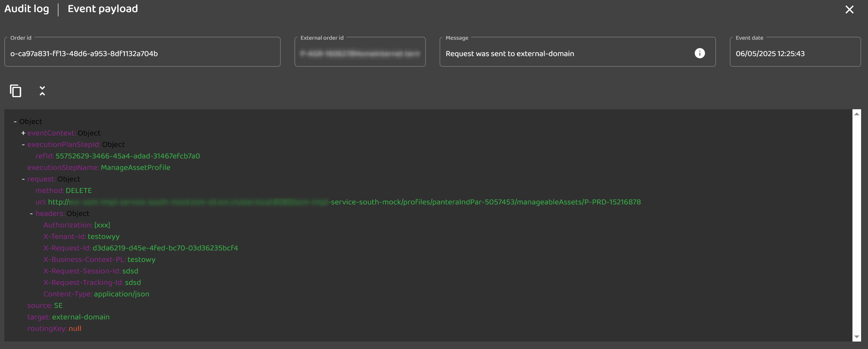Click the X-Request-Id header value
The width and height of the screenshot is (868, 349).
click(x=165, y=248)
